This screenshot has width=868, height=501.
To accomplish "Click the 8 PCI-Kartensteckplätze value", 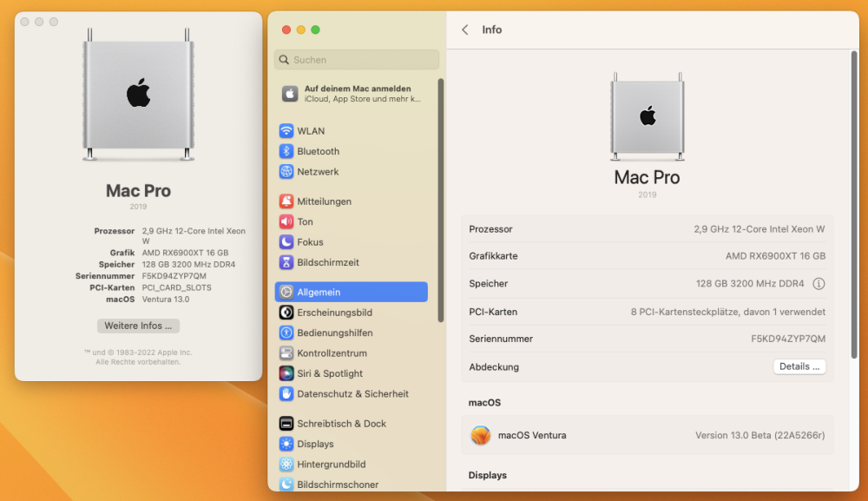I will click(728, 313).
